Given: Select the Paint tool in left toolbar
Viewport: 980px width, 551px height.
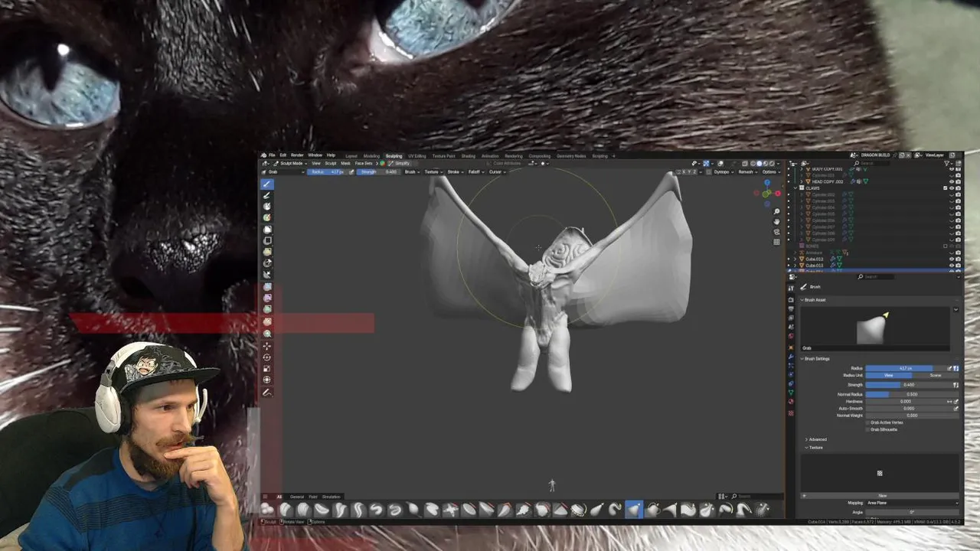Looking at the screenshot, I should click(x=266, y=195).
